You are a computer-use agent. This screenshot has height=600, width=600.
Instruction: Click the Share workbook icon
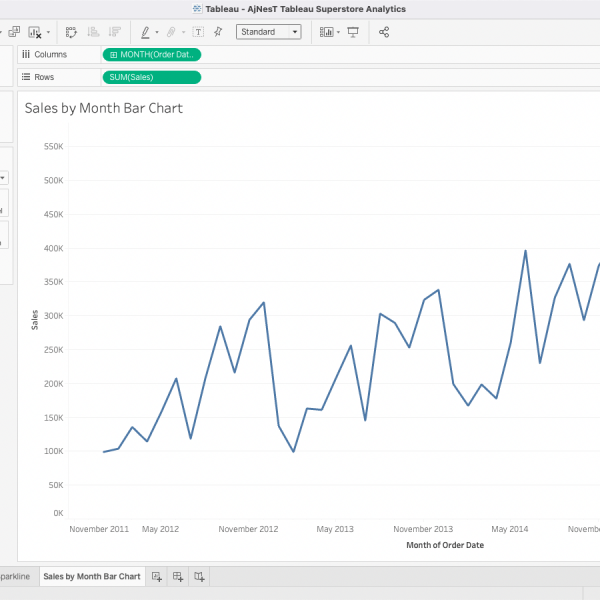click(384, 32)
